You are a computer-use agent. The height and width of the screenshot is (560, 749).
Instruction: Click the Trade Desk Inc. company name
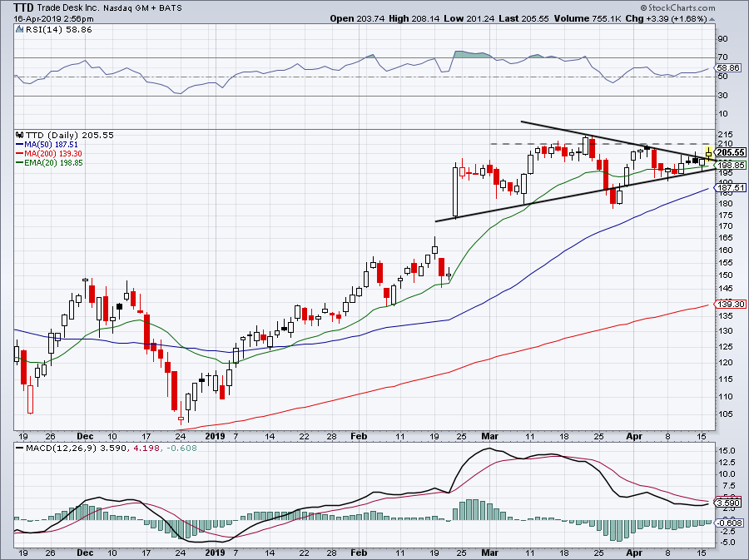click(68, 7)
